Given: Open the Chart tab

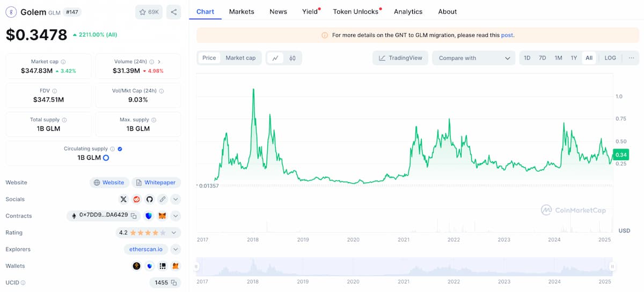Looking at the screenshot, I should tap(206, 11).
